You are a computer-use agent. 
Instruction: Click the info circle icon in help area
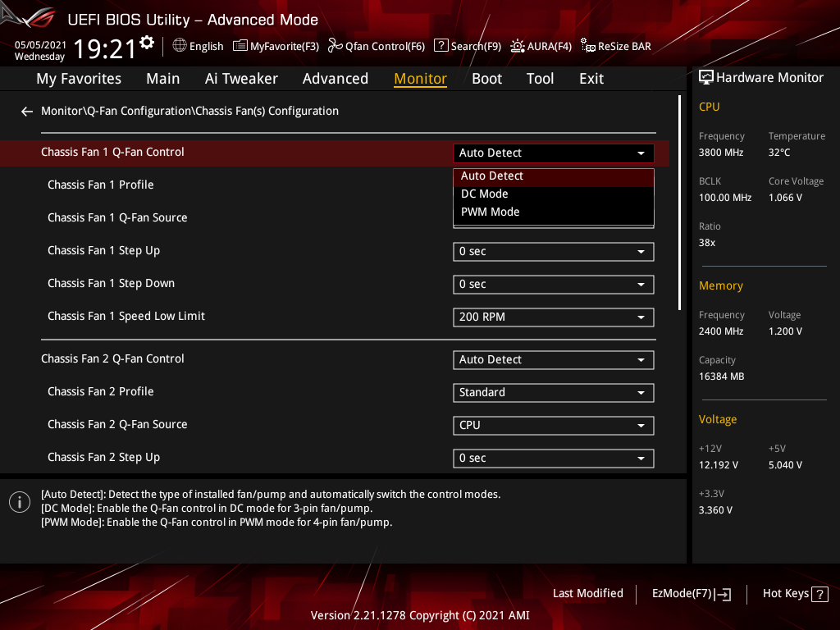click(x=20, y=502)
